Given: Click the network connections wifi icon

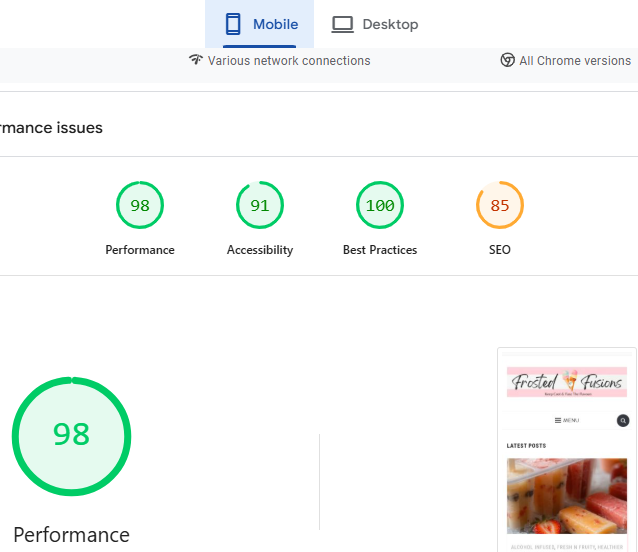Looking at the screenshot, I should [x=196, y=60].
